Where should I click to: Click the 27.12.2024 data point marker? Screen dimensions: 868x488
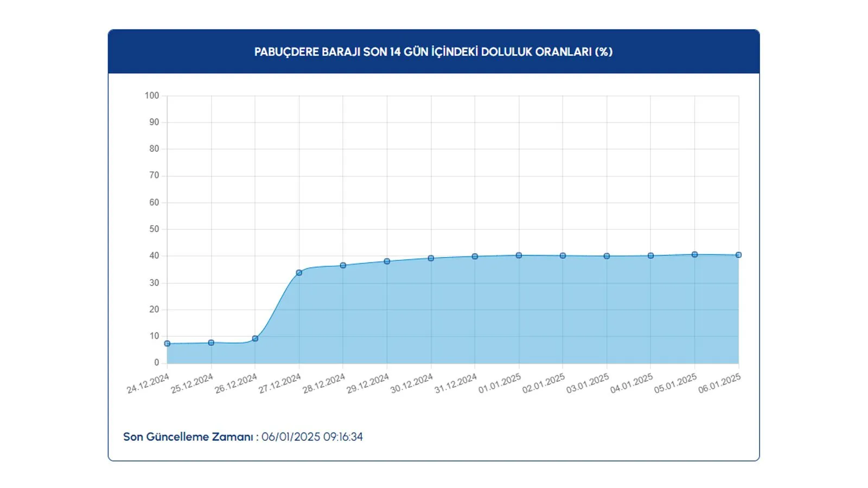point(299,273)
